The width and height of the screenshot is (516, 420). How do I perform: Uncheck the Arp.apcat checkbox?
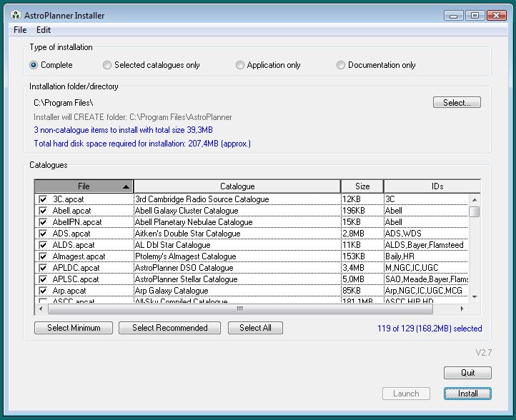pyautogui.click(x=43, y=291)
